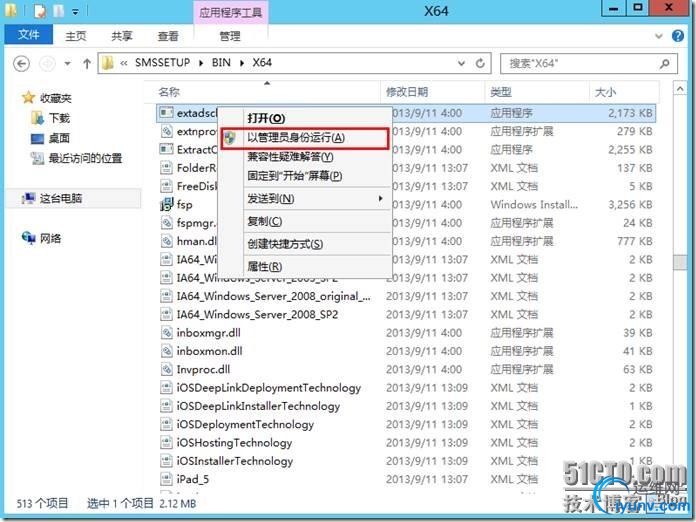This screenshot has width=696, height=522.
Task: Select inboxmon.dll file
Action: (x=210, y=351)
